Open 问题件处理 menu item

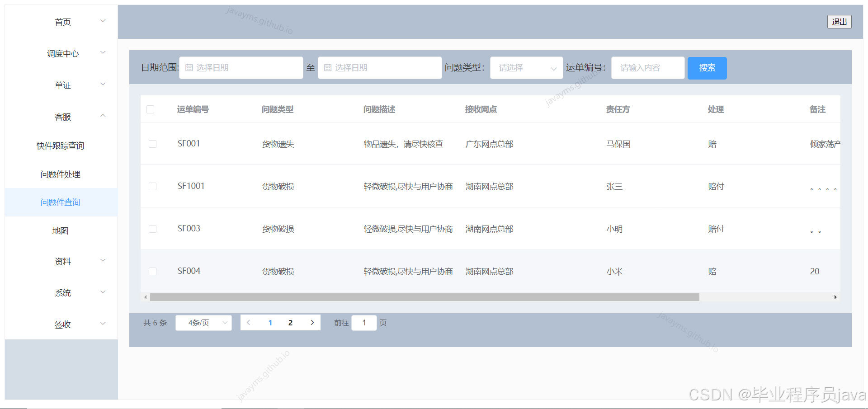point(61,174)
